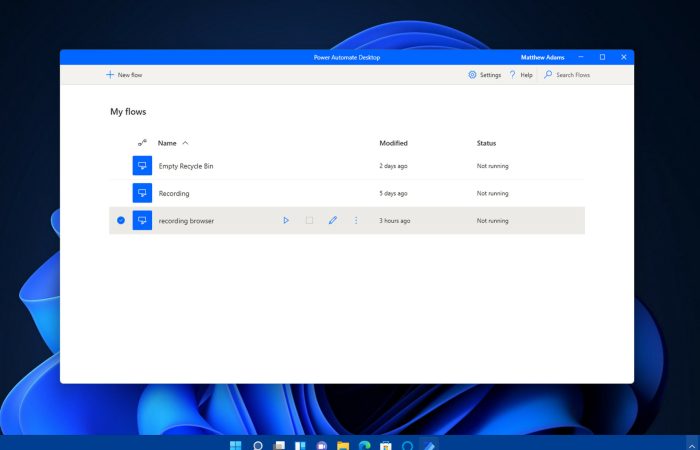Open Settings in the toolbar

484,75
